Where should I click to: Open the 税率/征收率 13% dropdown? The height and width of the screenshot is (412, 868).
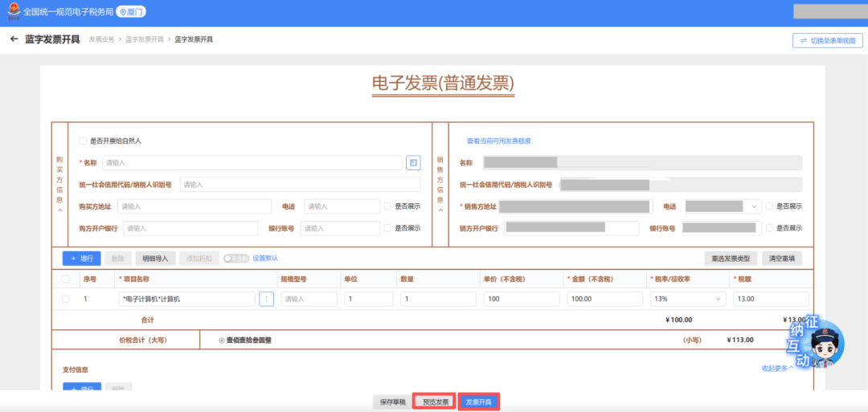[687, 299]
